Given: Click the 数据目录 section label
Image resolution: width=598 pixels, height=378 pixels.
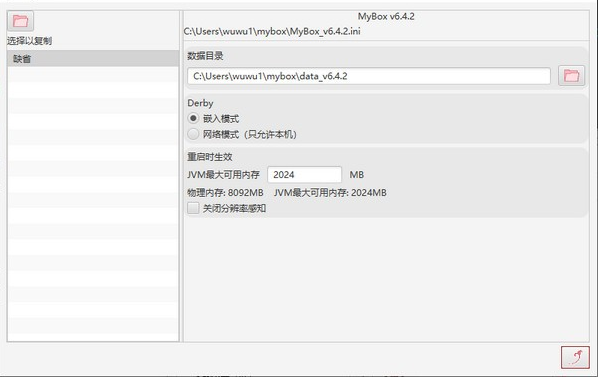Looking at the screenshot, I should point(205,56).
